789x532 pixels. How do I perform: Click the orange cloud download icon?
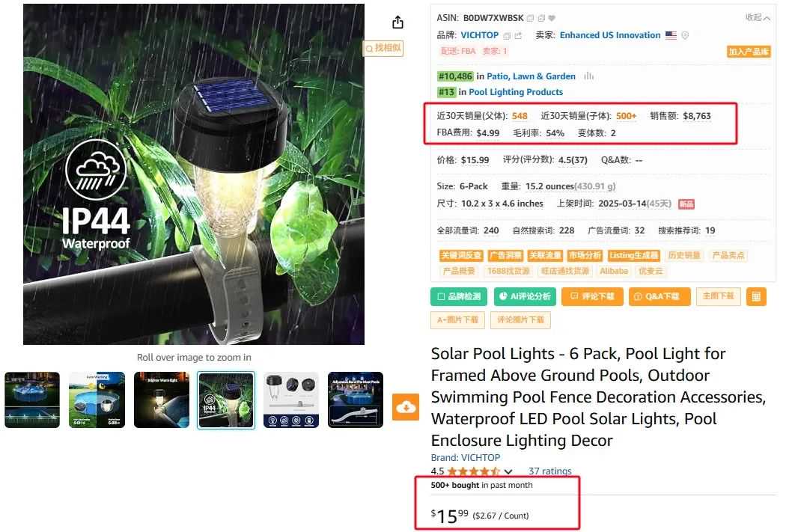pos(406,407)
